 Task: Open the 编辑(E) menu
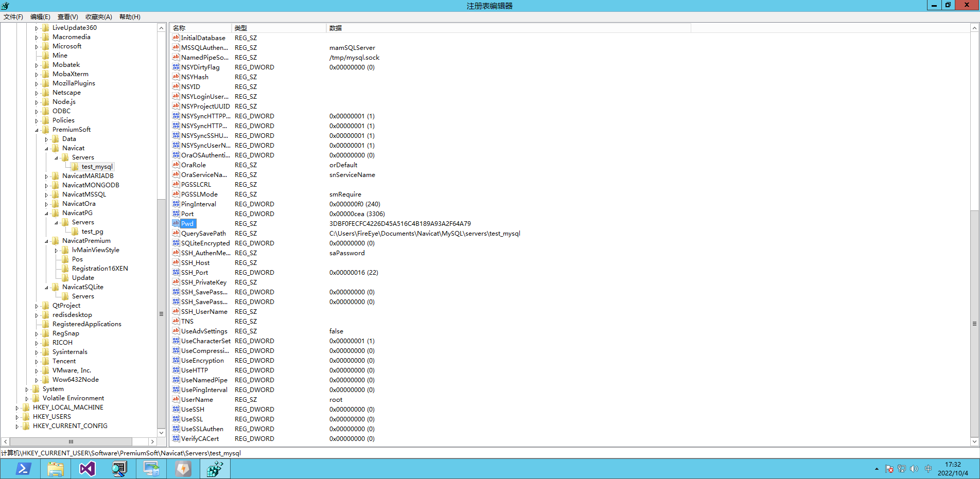[40, 17]
